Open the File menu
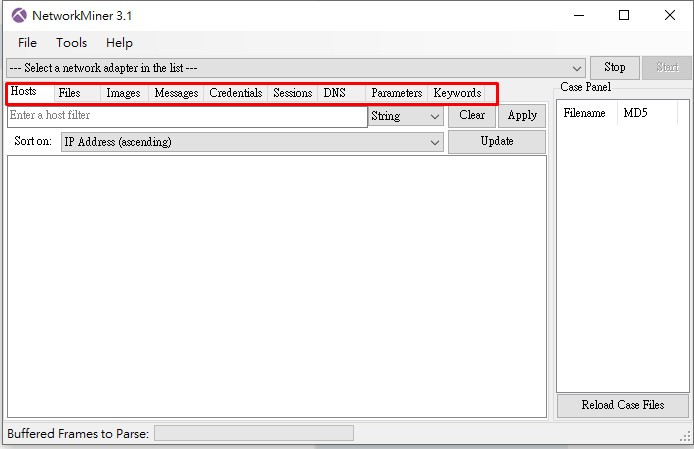 click(27, 43)
